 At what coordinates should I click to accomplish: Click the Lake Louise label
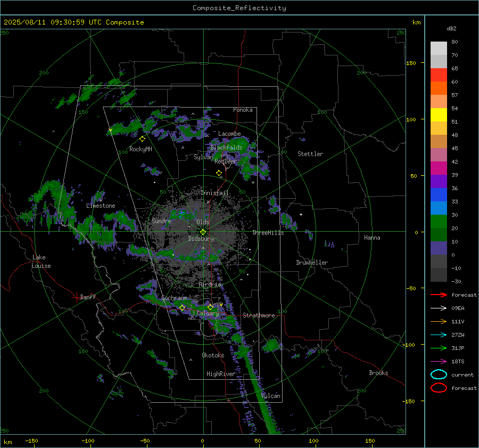pos(41,262)
